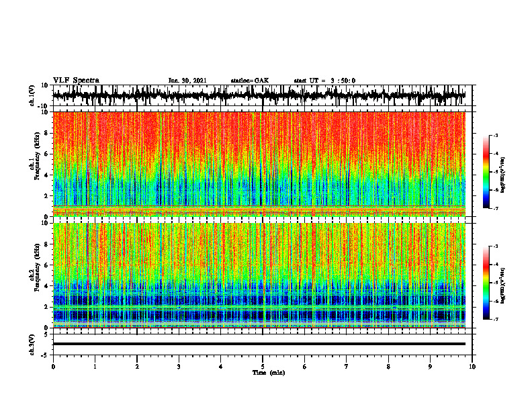Image resolution: width=532 pixels, height=411 pixels.
Task: Click the '8' kHz tick on ch.1 spectrogram axis
Action: click(46, 133)
